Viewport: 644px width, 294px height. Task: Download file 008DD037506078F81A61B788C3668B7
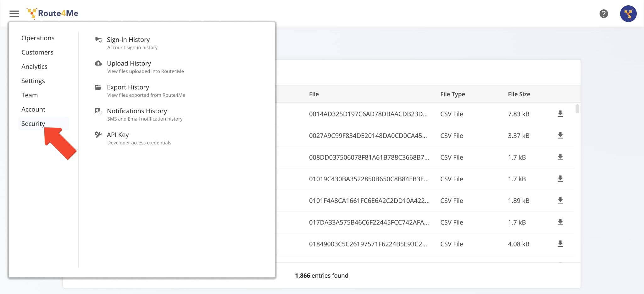pyautogui.click(x=560, y=157)
